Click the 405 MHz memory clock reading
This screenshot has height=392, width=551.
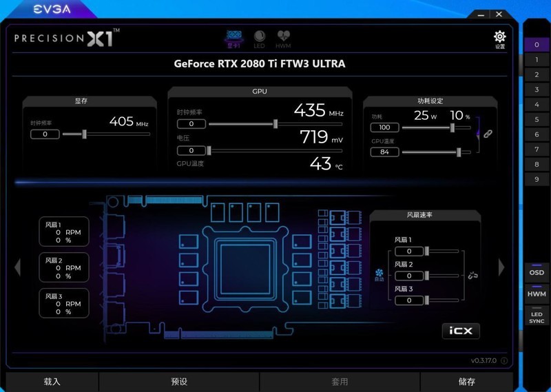[x=129, y=122]
